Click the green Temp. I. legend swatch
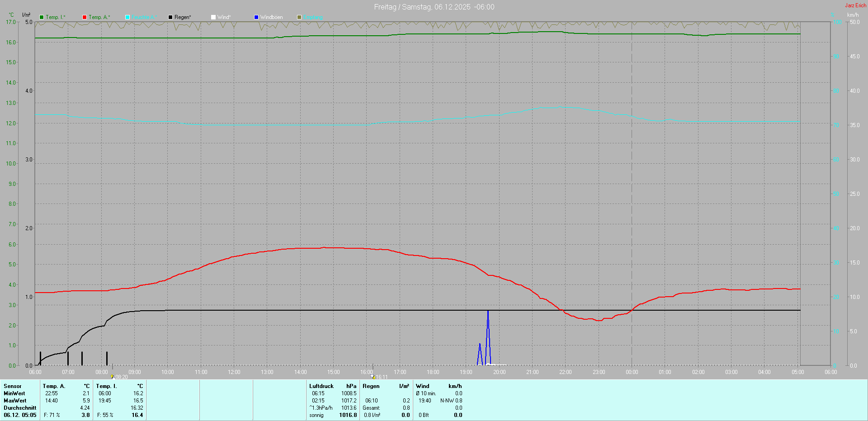The image size is (868, 421). [42, 17]
